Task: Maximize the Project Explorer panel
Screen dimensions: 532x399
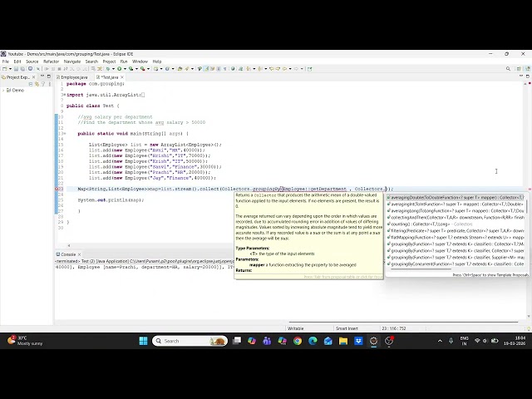Action: tap(49, 76)
